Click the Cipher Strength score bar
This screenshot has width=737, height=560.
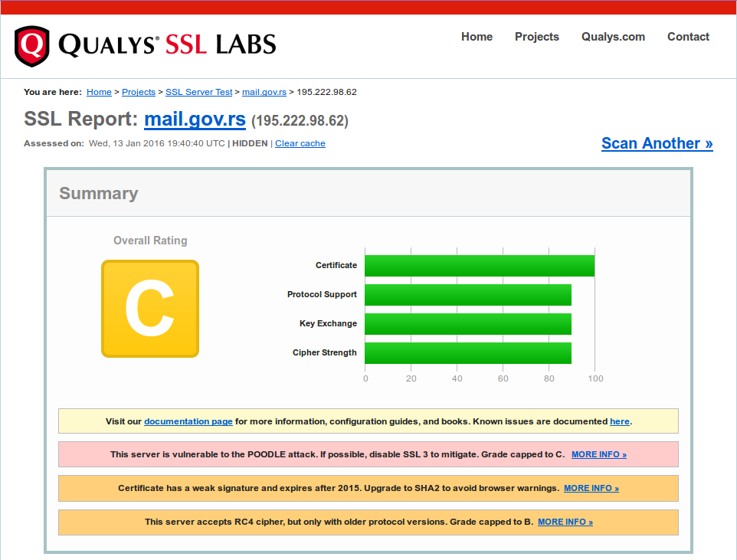[468, 353]
